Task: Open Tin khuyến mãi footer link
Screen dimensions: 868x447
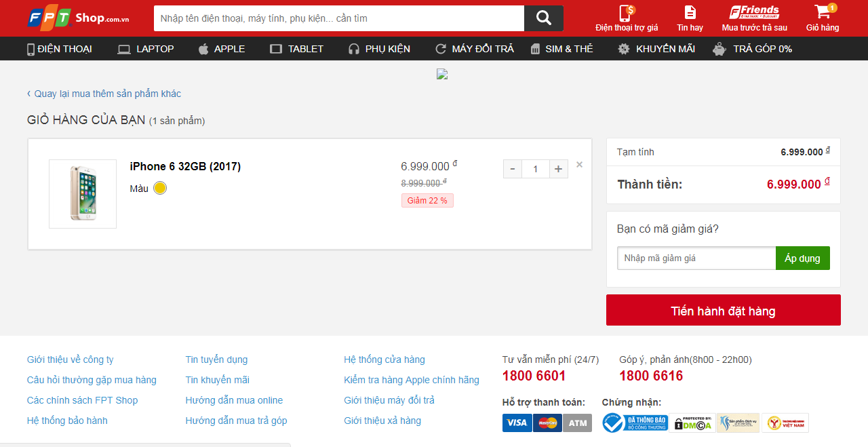Action: (x=218, y=380)
